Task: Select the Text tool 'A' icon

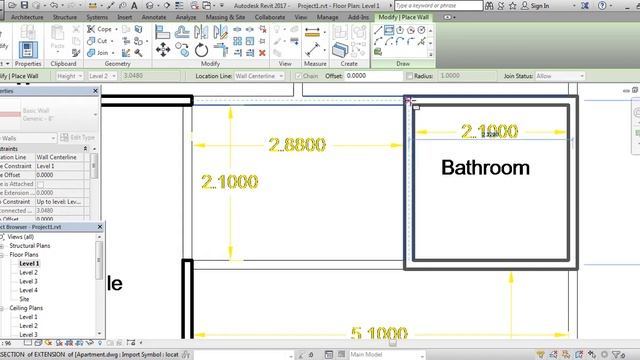Action: coord(134,6)
